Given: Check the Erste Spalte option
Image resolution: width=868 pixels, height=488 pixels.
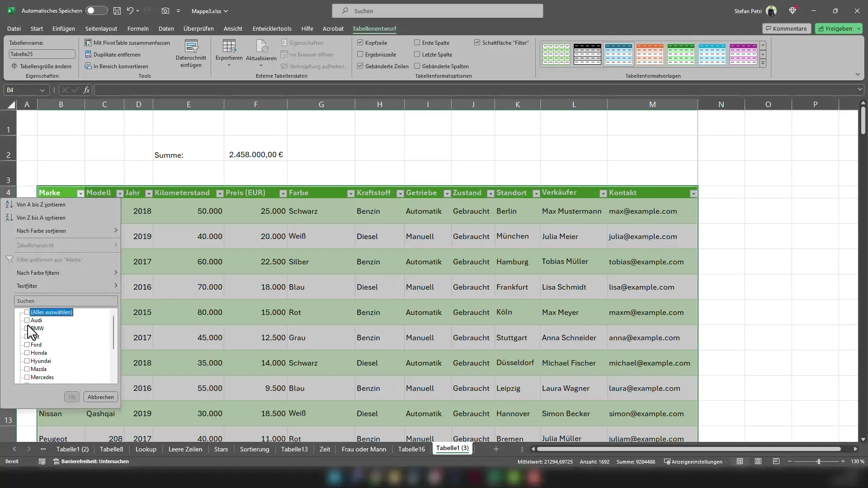Looking at the screenshot, I should tap(417, 42).
